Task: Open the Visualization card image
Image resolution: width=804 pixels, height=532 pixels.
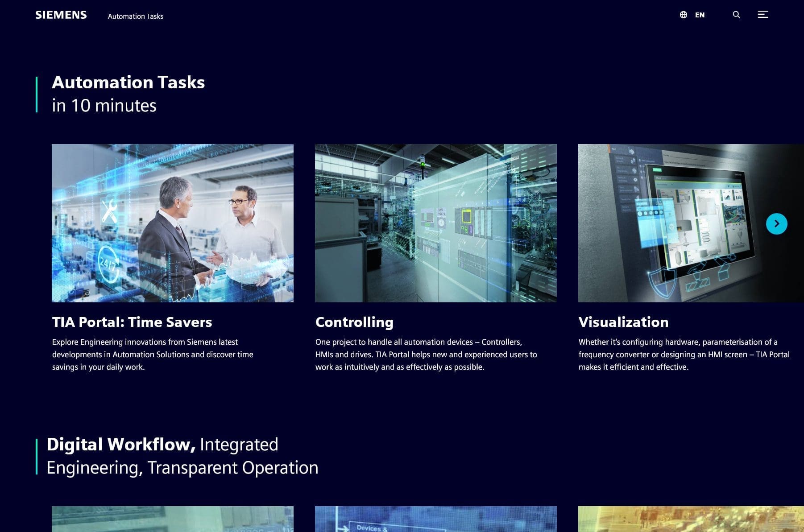Action: tap(691, 223)
